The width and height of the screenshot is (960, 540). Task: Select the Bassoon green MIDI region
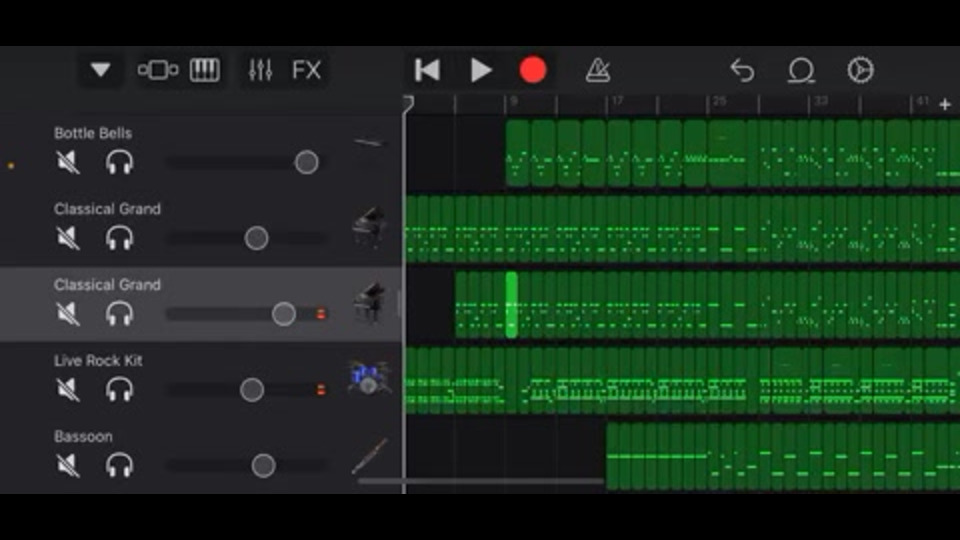[x=783, y=456]
